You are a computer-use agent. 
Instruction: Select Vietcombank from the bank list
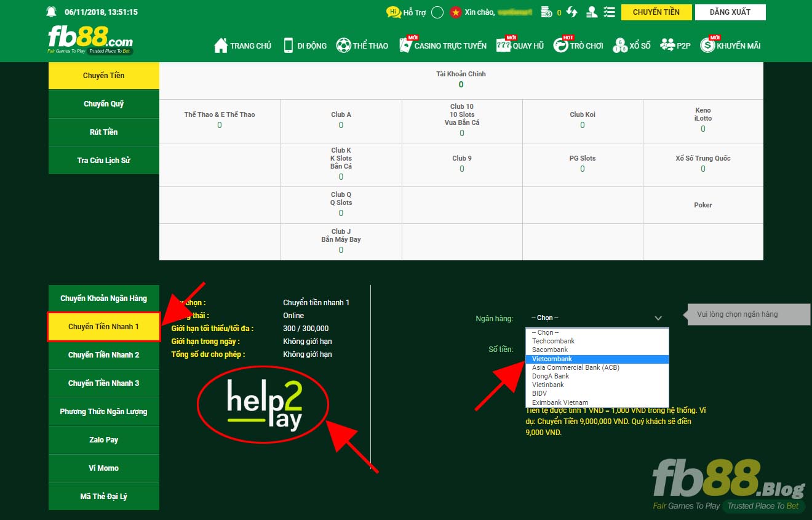(x=552, y=359)
